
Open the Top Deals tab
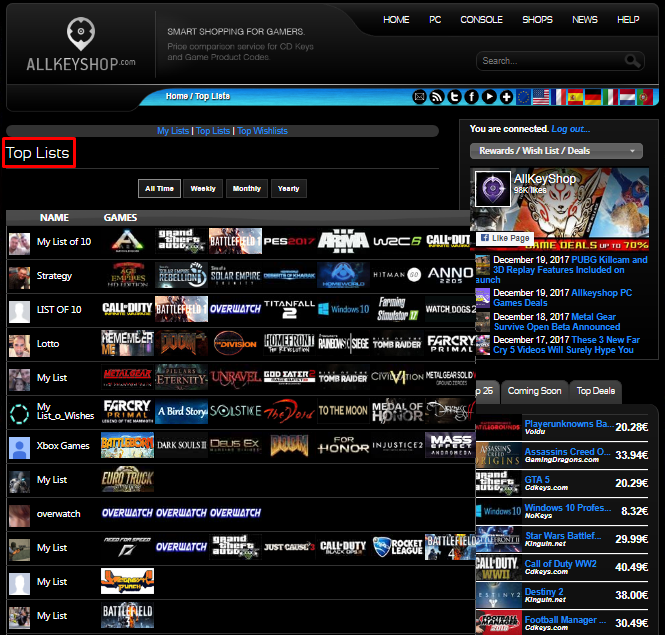point(596,391)
